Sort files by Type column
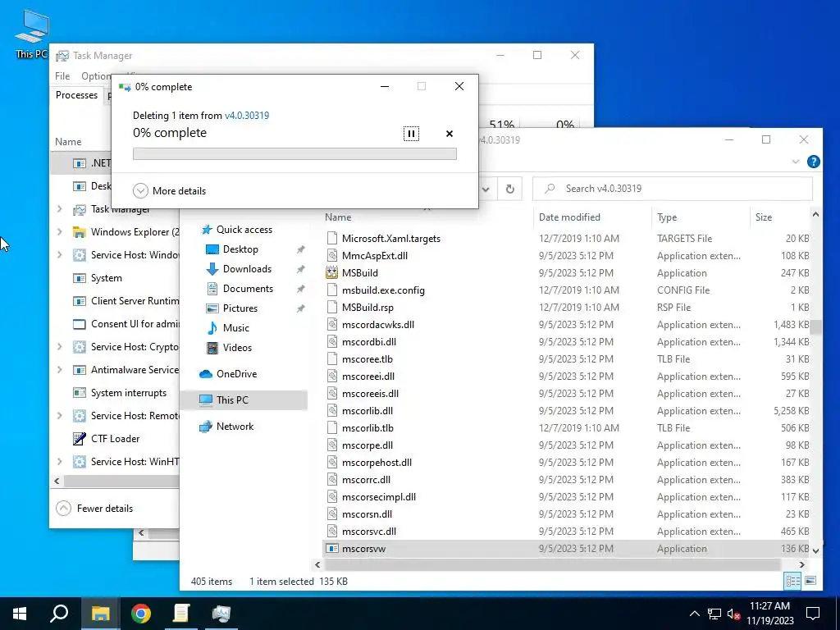The height and width of the screenshot is (630, 840). [667, 217]
